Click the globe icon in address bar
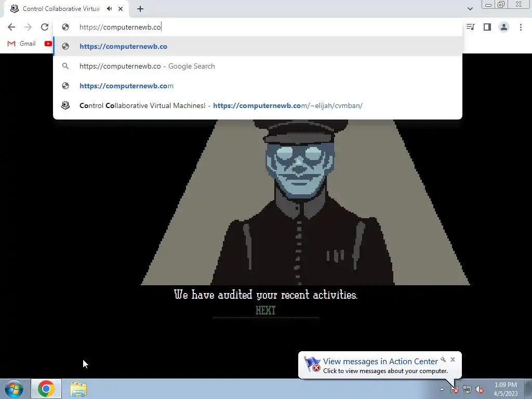The width and height of the screenshot is (532, 399). click(x=65, y=27)
